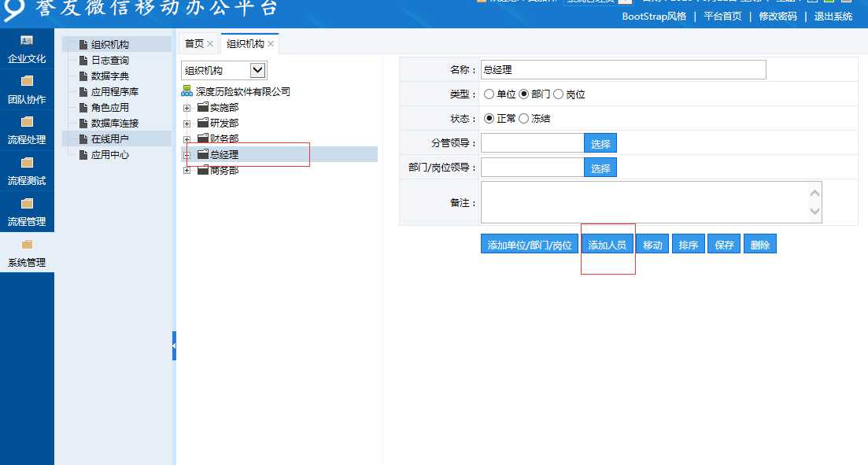Open the 组织机构 dropdown above the tree
Image resolution: width=868 pixels, height=465 pixels.
(224, 70)
